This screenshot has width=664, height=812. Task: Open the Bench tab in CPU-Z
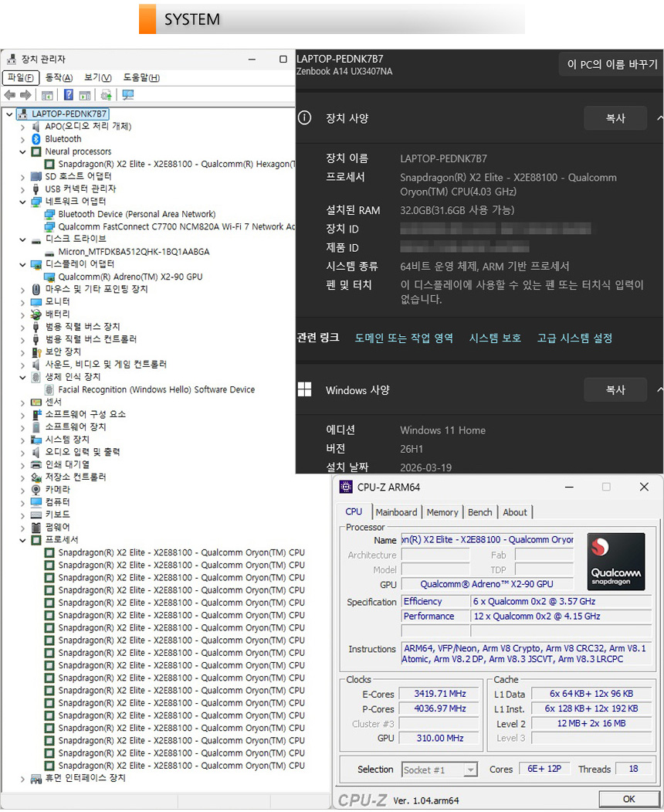479,512
